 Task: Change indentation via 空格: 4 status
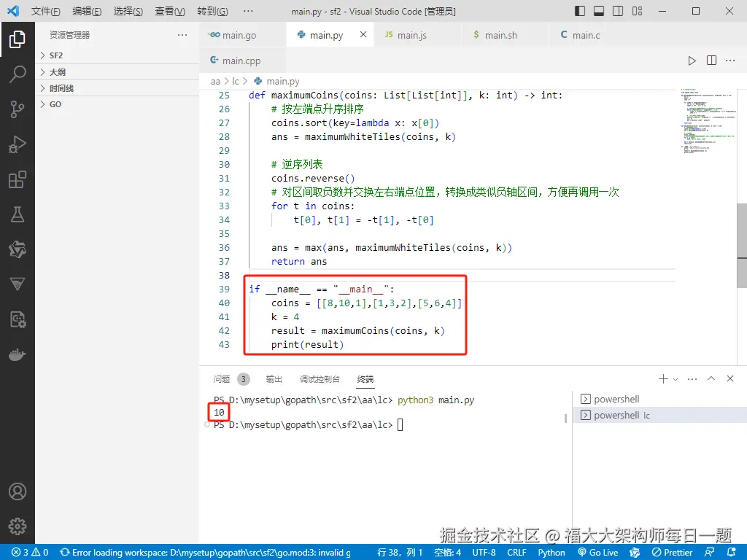447,553
